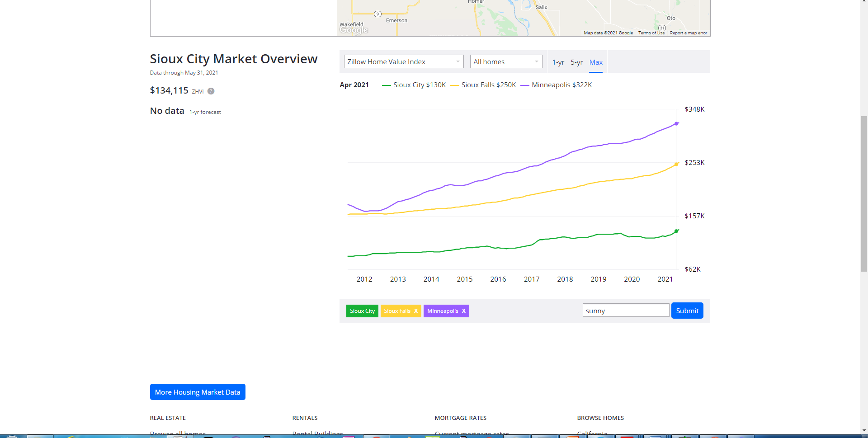Click the 'Minneapolis $322K' legend entry
Viewport: 868px width, 438px height.
[x=556, y=85]
